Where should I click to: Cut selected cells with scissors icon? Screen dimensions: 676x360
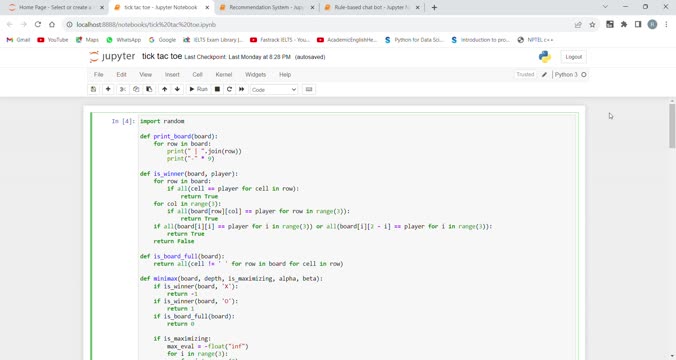point(123,89)
